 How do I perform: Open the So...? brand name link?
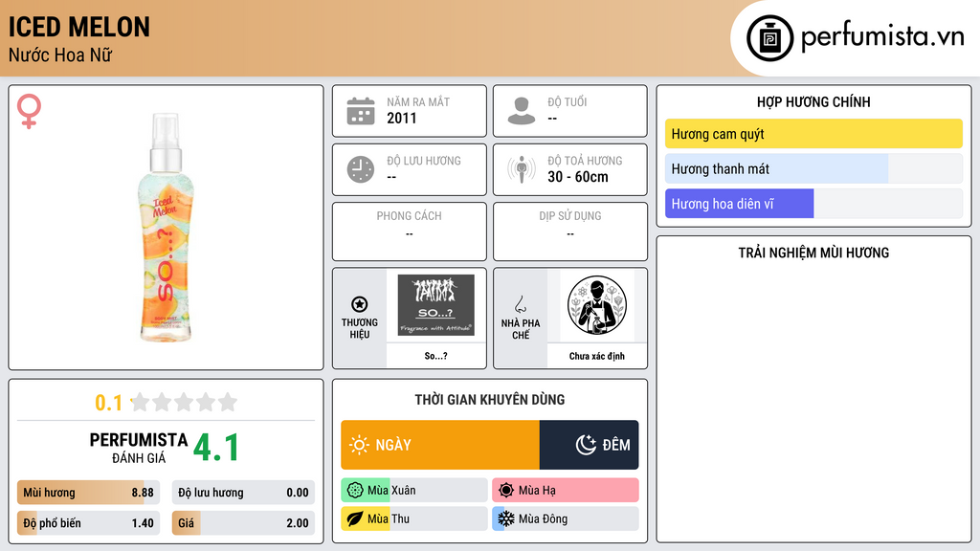click(x=435, y=356)
